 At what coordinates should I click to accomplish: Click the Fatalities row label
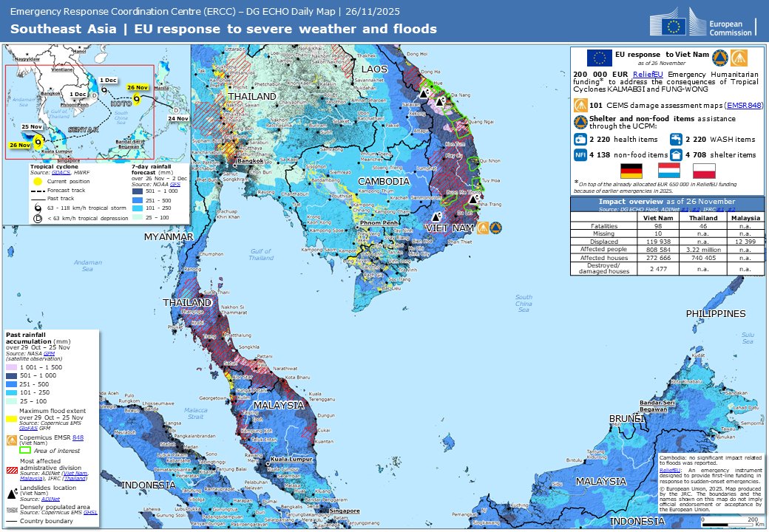click(x=604, y=226)
